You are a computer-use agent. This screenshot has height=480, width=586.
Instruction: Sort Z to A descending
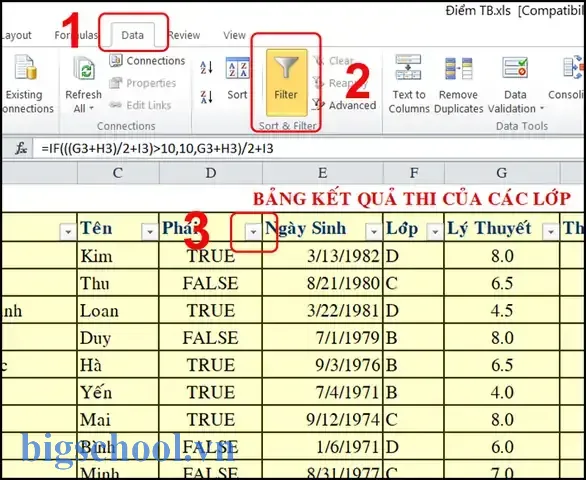point(206,97)
